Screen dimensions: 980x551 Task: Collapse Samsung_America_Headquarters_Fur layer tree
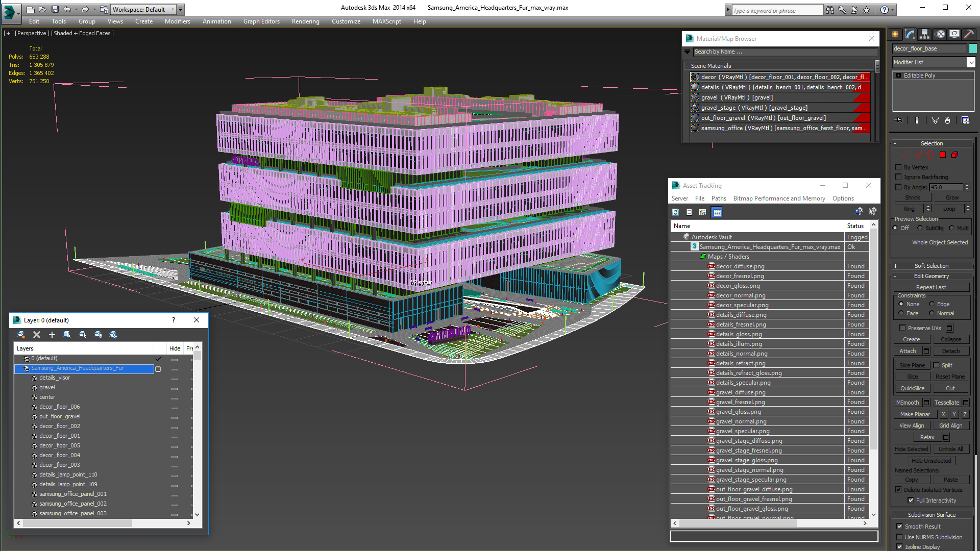(18, 368)
